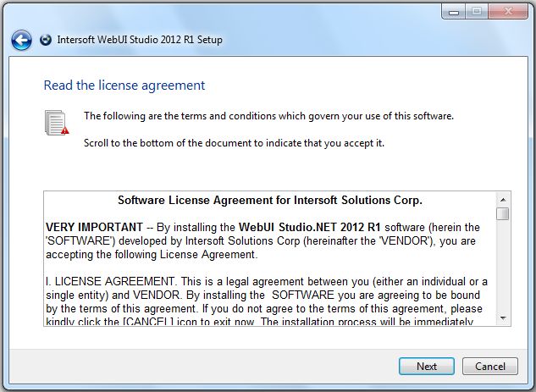This screenshot has width=536, height=392.
Task: Click the 'Read the license agreement' heading
Action: coord(124,86)
